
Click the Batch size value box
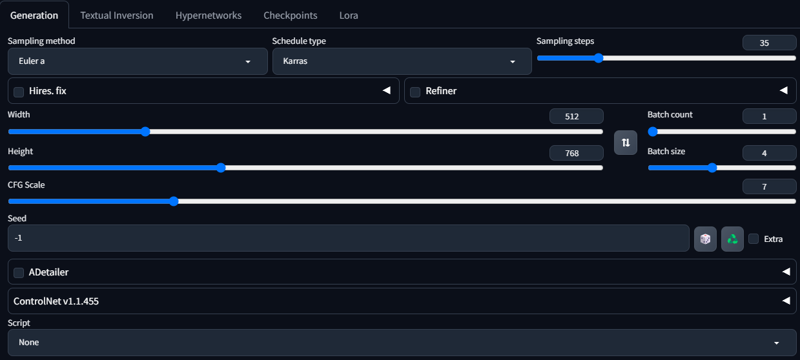click(x=769, y=152)
